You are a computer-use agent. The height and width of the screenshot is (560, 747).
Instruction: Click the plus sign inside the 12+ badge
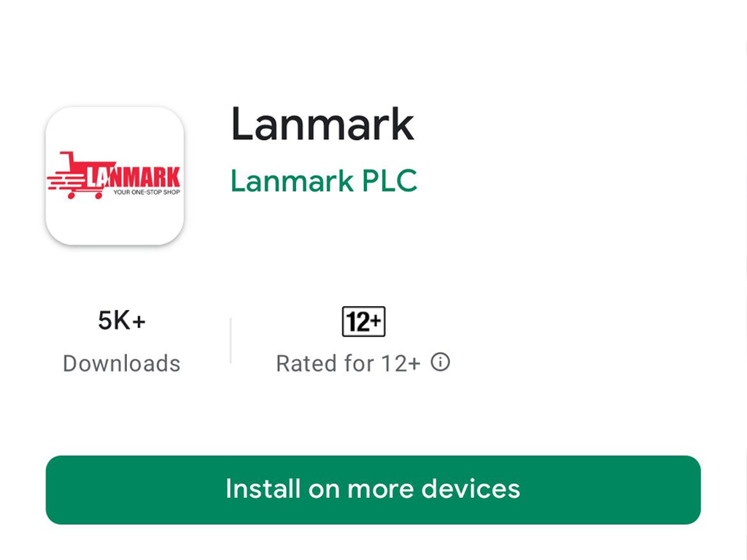click(376, 321)
